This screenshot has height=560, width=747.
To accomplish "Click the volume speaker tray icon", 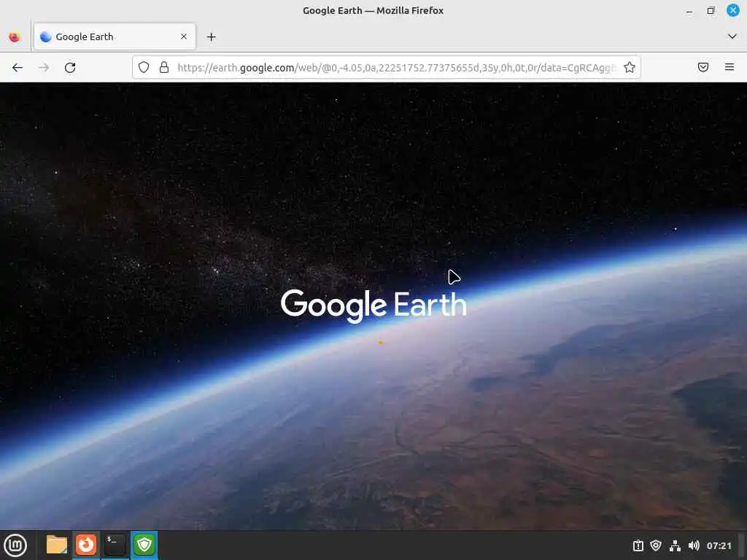I will (x=694, y=545).
